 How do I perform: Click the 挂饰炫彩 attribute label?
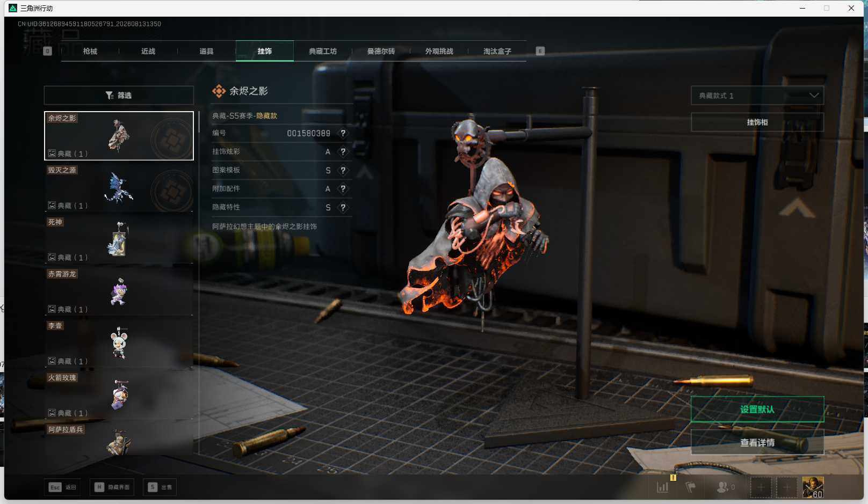[x=226, y=152]
